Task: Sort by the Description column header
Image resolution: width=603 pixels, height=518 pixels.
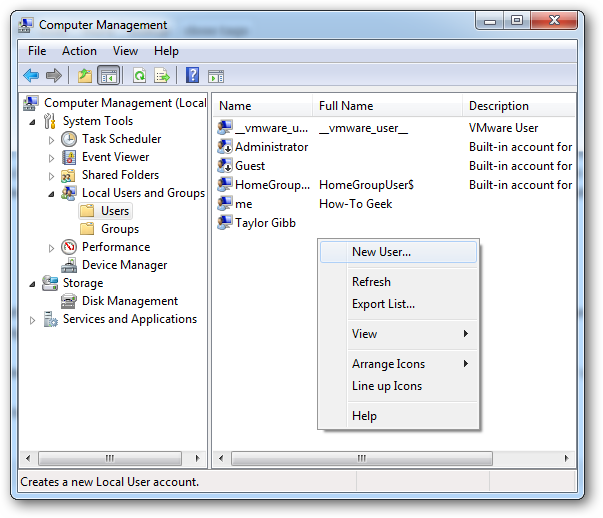Action: click(519, 106)
